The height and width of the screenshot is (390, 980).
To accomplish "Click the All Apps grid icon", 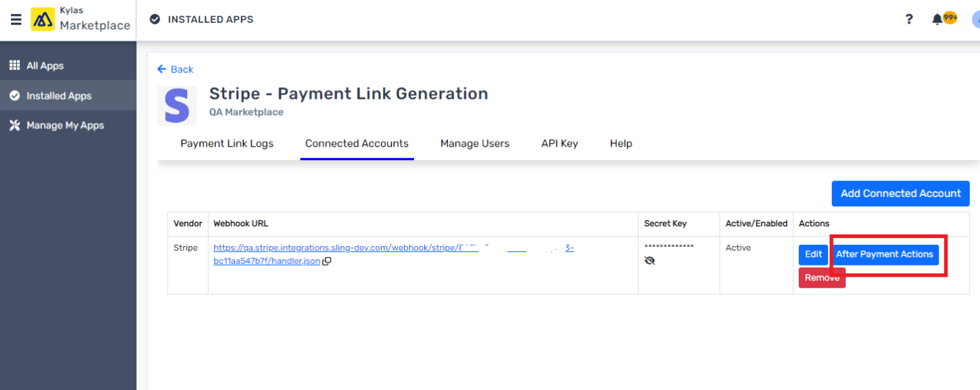I will 14,66.
